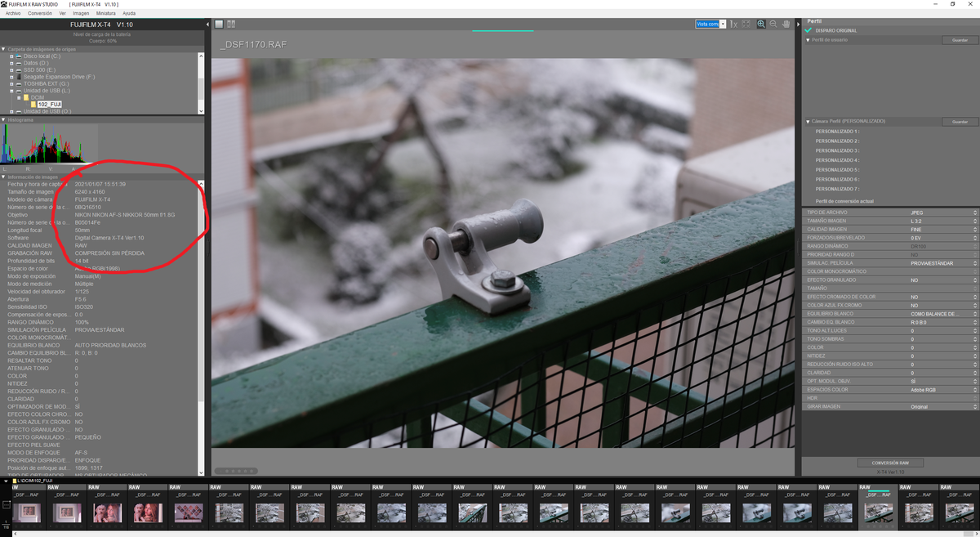
Task: Switch to single image view icon
Action: point(219,25)
